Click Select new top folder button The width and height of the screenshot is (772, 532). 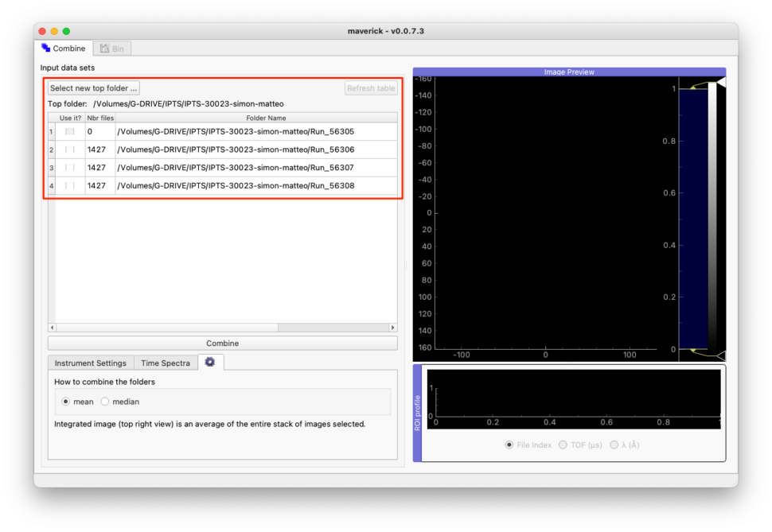tap(94, 88)
